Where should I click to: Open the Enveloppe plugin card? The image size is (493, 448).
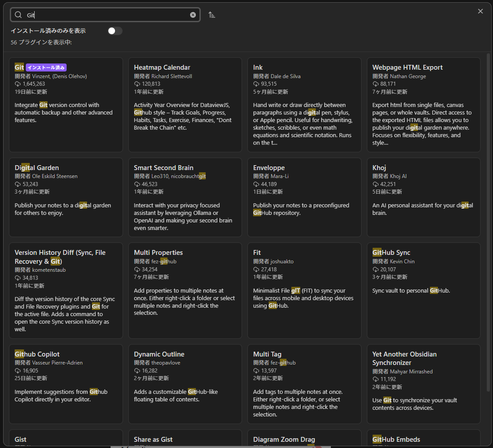coord(304,198)
